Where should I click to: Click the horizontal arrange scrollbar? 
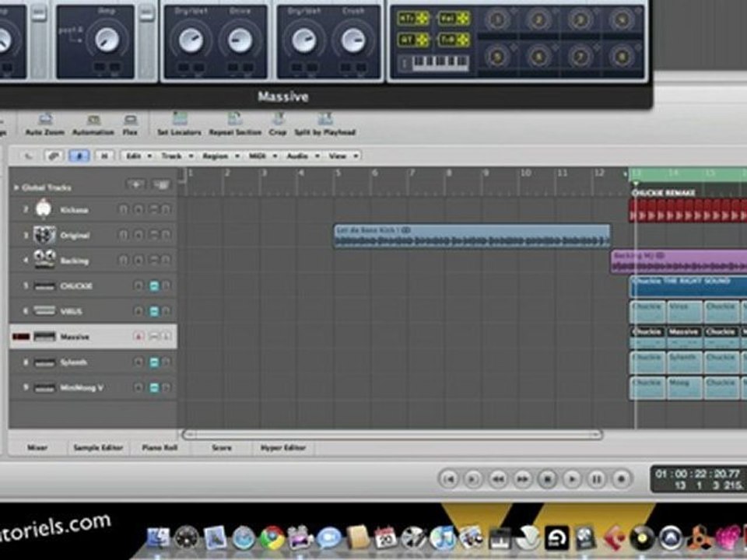pyautogui.click(x=392, y=434)
